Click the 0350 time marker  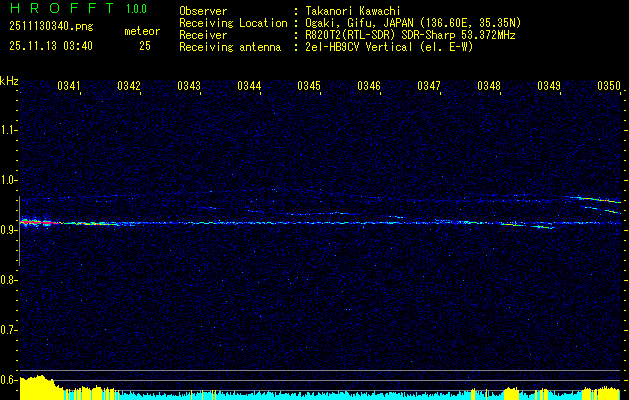(x=609, y=87)
